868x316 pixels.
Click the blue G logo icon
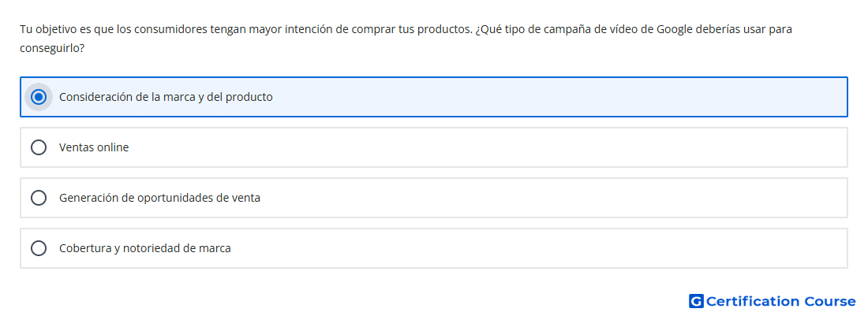696,301
